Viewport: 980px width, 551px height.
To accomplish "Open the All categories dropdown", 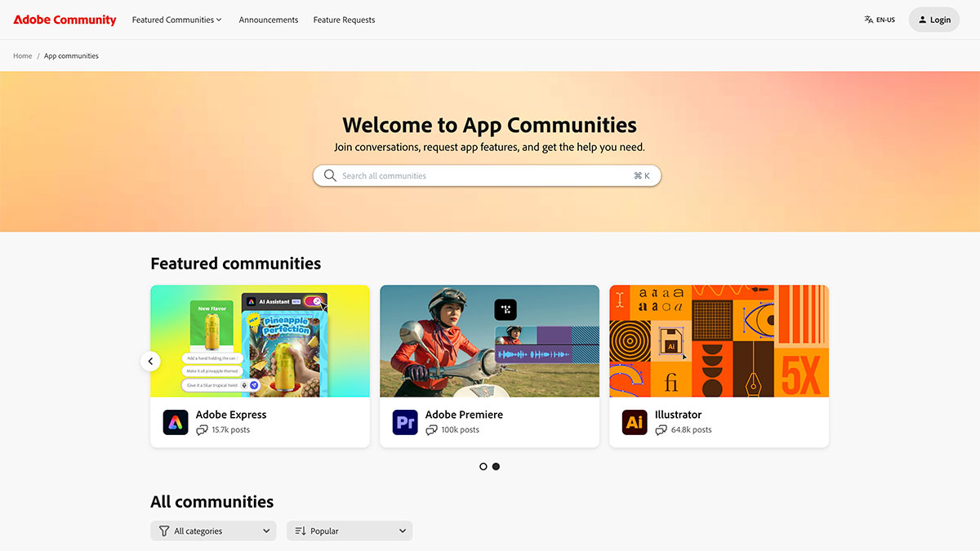I will coord(212,531).
